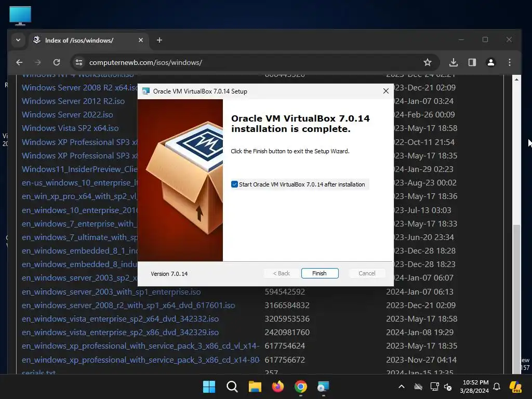Close the VirtualBox Setup dialog
This screenshot has width=532, height=399.
[x=386, y=91]
